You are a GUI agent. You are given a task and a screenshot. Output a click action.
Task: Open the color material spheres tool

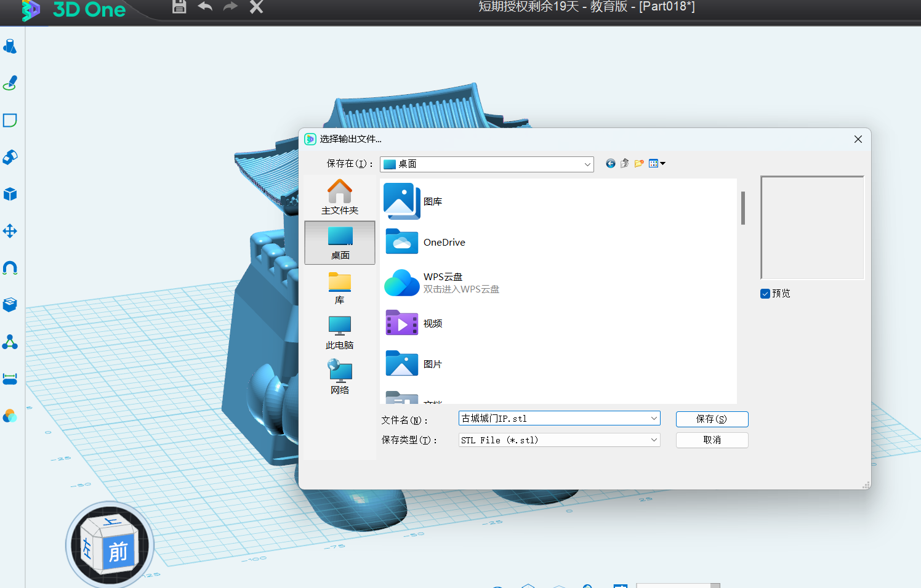(10, 416)
